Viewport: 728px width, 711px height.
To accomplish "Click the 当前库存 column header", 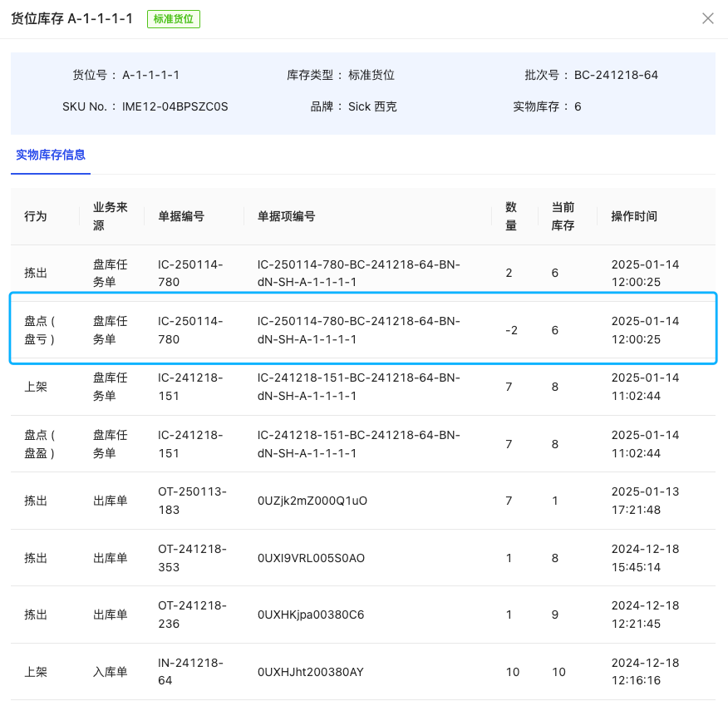I will [x=563, y=216].
